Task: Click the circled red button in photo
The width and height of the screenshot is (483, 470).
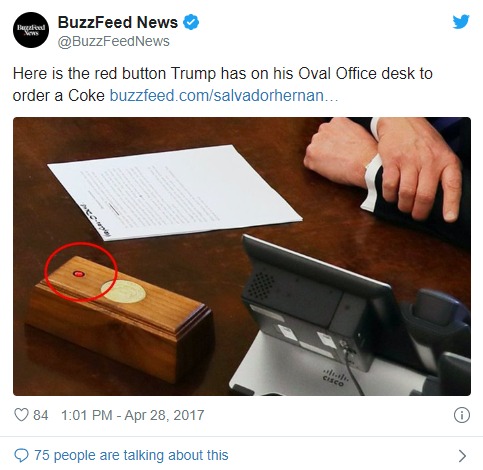Action: [79, 274]
